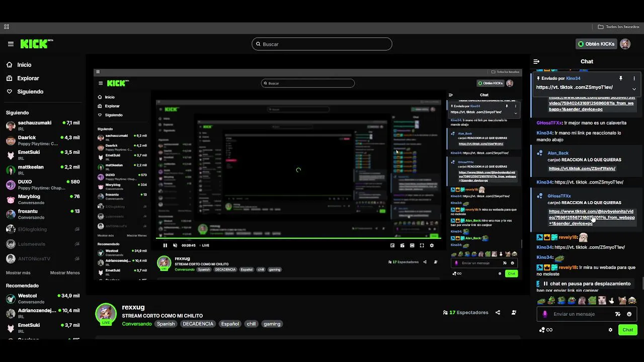Click the Alan_Back username in the reward message

point(558,153)
